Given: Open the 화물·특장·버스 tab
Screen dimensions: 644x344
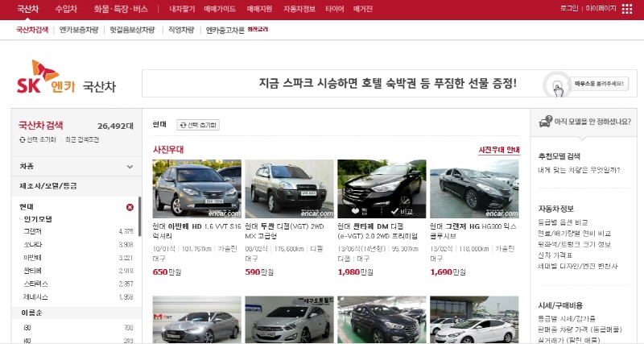Looking at the screenshot, I should pos(121,9).
